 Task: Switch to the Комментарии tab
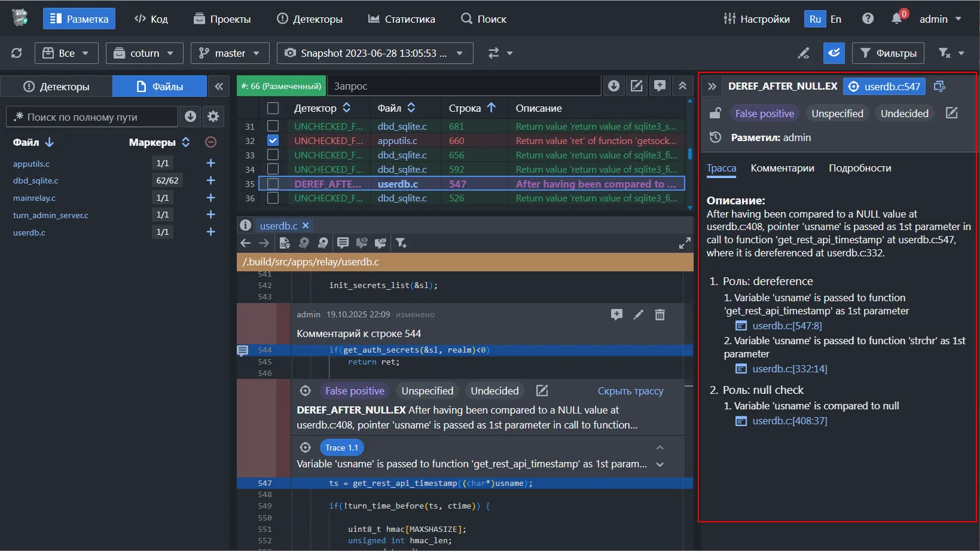[x=782, y=169]
